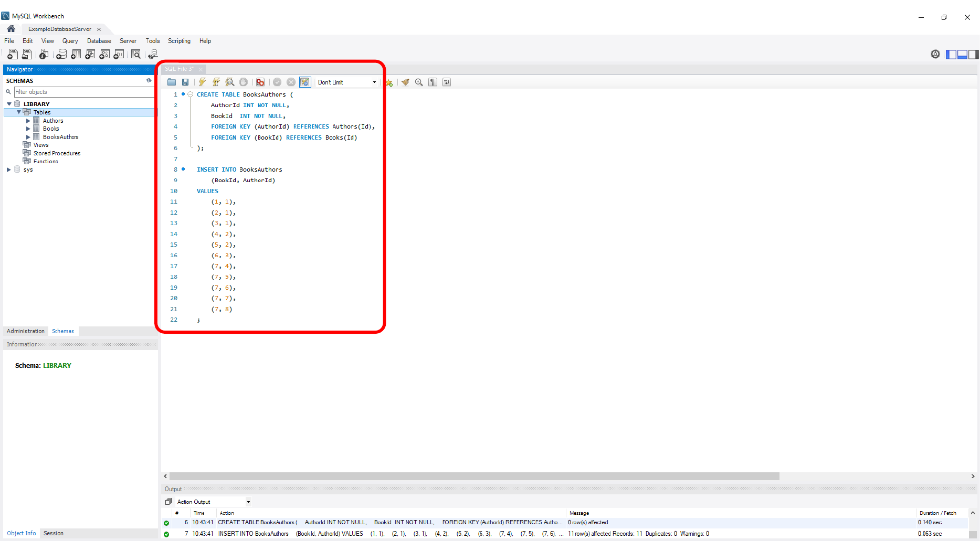The height and width of the screenshot is (551, 980).
Task: Open the Database menu
Action: point(99,41)
